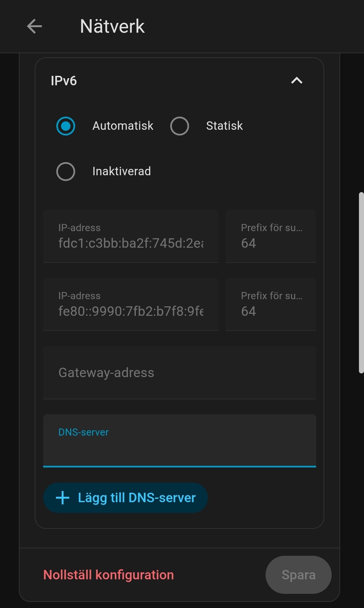Click Nollställ konfiguration
This screenshot has width=364, height=608.
point(109,575)
